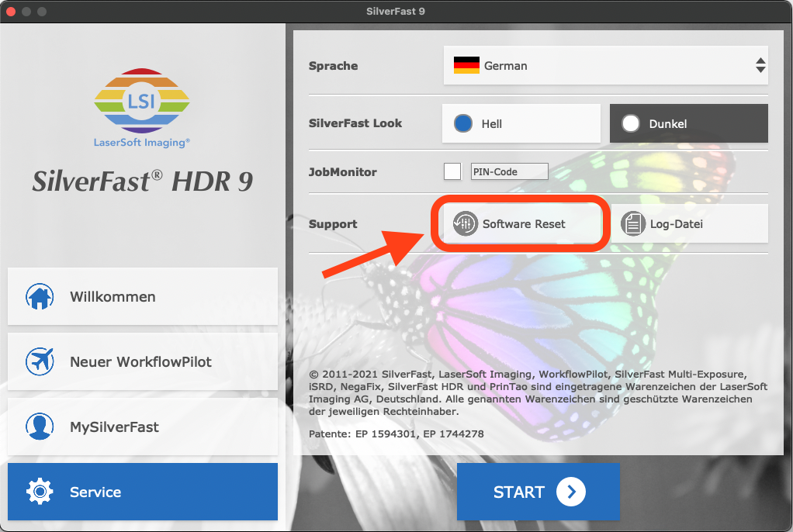
Task: Close the SilverFast 9 window
Action: [x=11, y=11]
